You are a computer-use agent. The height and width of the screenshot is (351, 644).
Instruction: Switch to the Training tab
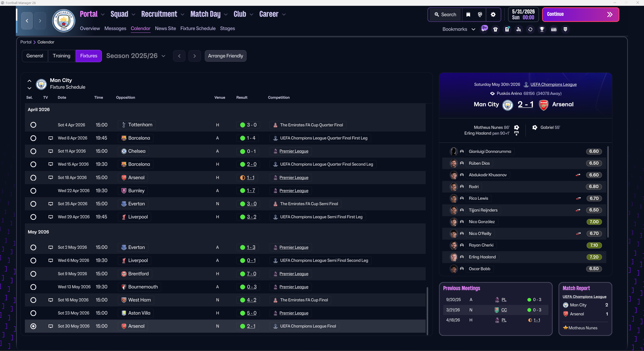coord(61,56)
